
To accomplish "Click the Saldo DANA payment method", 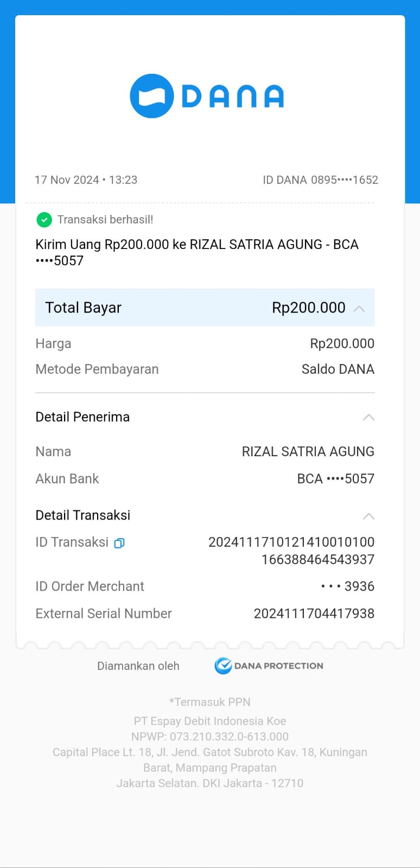I will 338,369.
